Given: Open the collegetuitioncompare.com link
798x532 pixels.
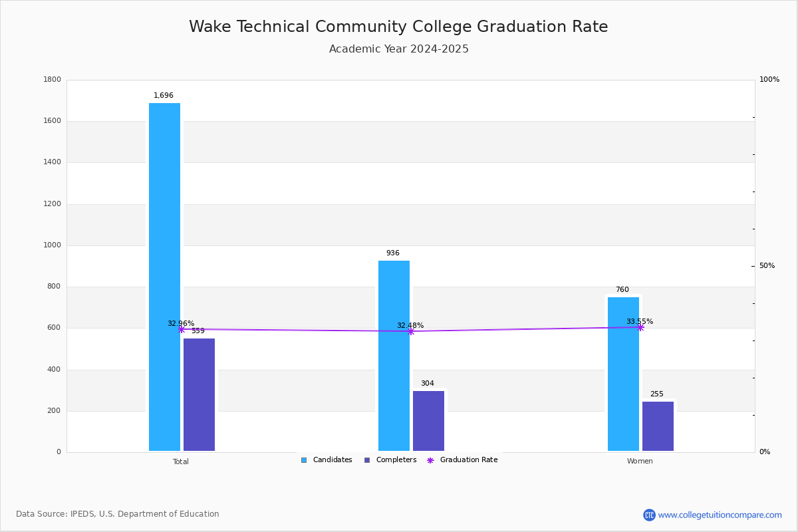Looking at the screenshot, I should click(x=720, y=515).
